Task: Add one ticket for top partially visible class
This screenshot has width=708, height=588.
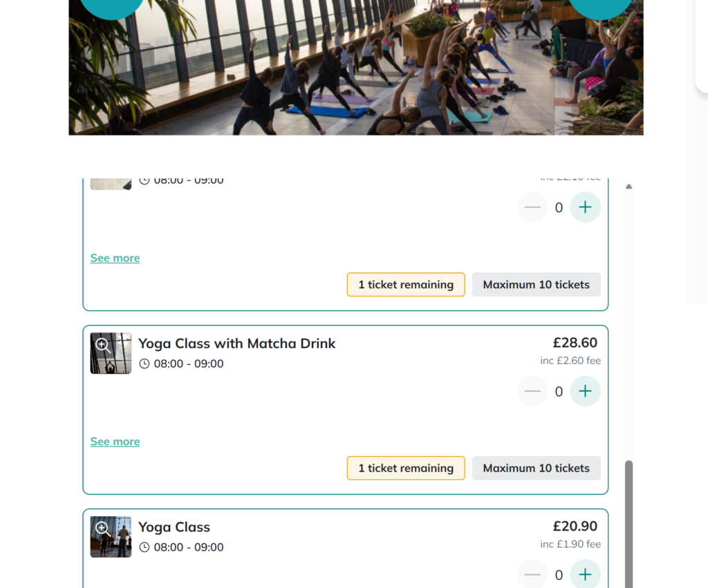Action: coord(585,207)
